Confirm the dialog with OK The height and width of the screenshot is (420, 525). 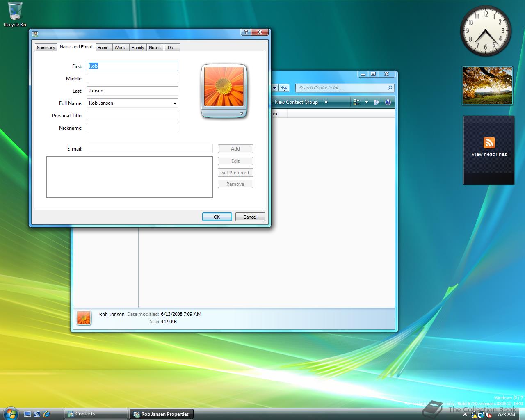pos(217,217)
